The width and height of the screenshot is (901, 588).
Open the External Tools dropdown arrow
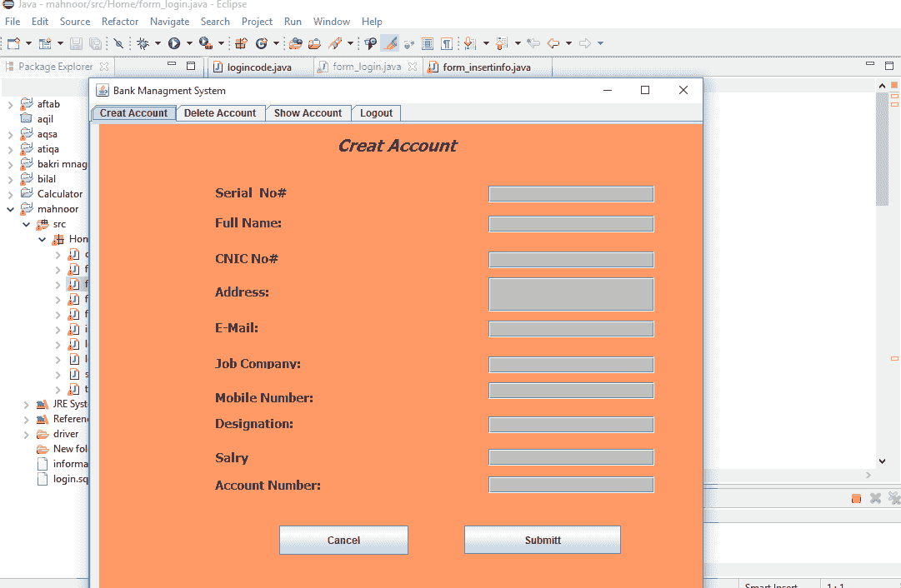tap(221, 43)
